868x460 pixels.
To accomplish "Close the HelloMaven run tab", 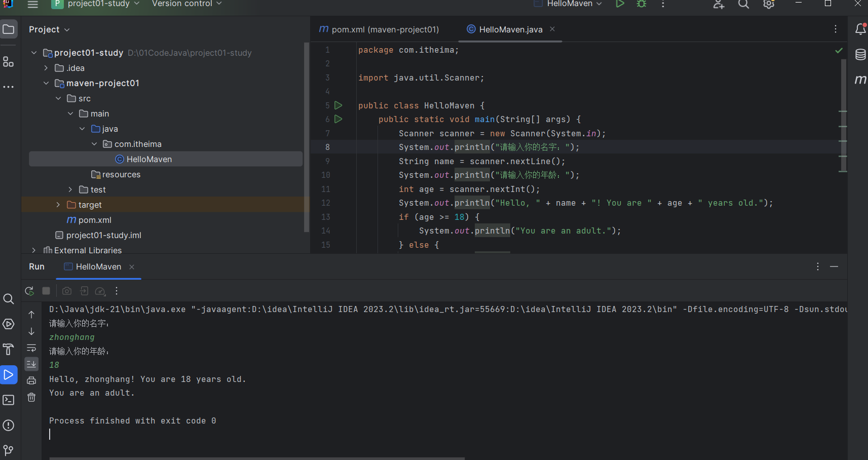I will coord(132,267).
